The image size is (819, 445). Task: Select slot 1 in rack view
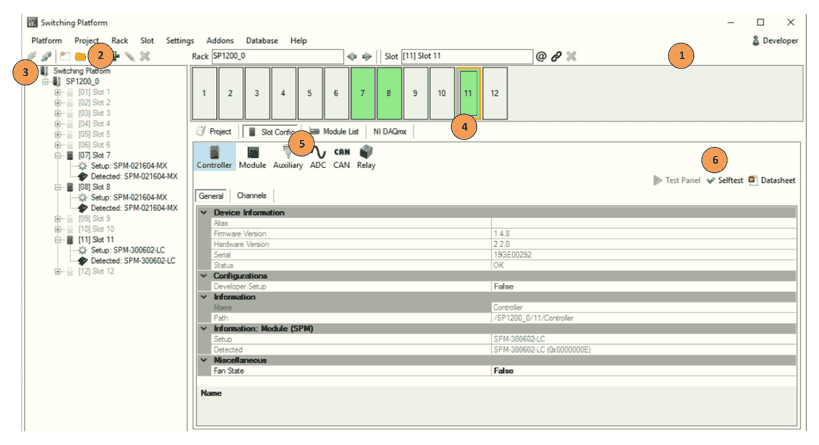[204, 93]
